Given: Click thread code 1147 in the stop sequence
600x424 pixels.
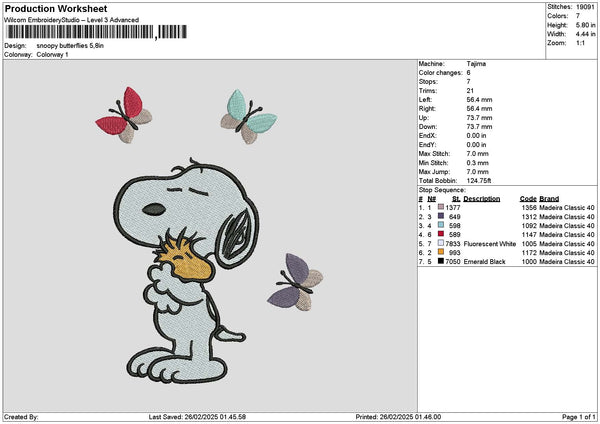Looking at the screenshot, I should click(529, 235).
